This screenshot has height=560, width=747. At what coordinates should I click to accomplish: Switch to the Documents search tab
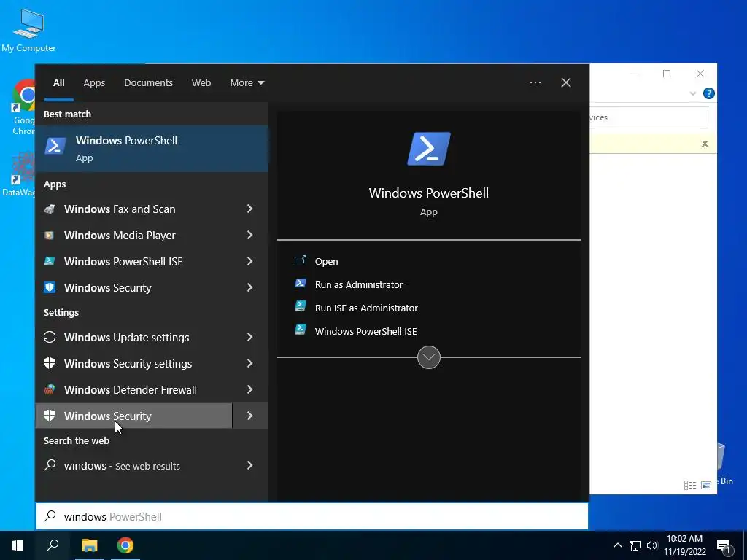pyautogui.click(x=149, y=83)
